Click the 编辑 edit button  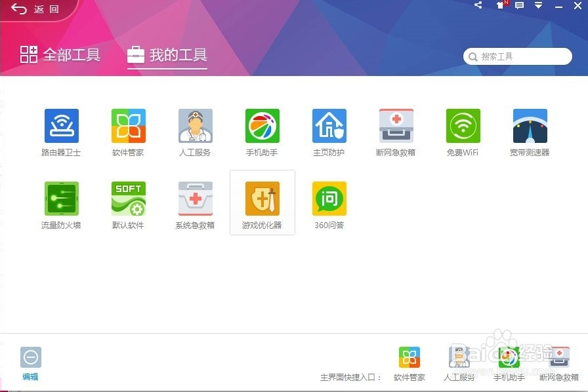[30, 363]
